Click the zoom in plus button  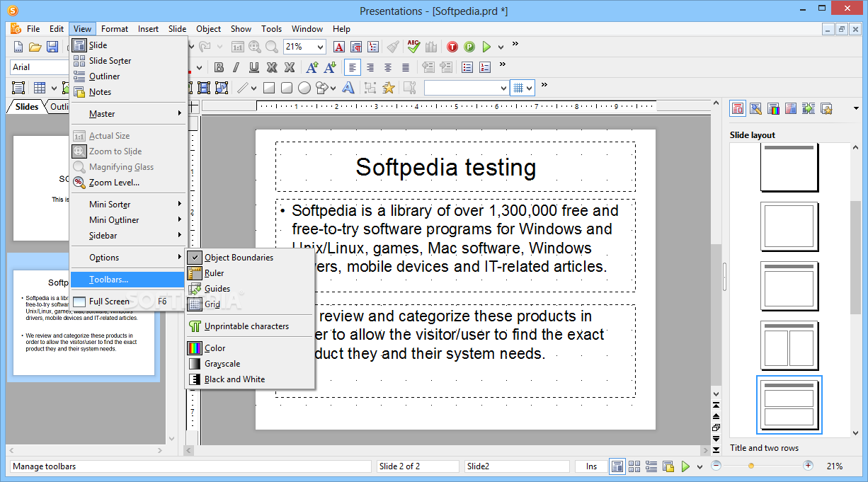tap(808, 466)
